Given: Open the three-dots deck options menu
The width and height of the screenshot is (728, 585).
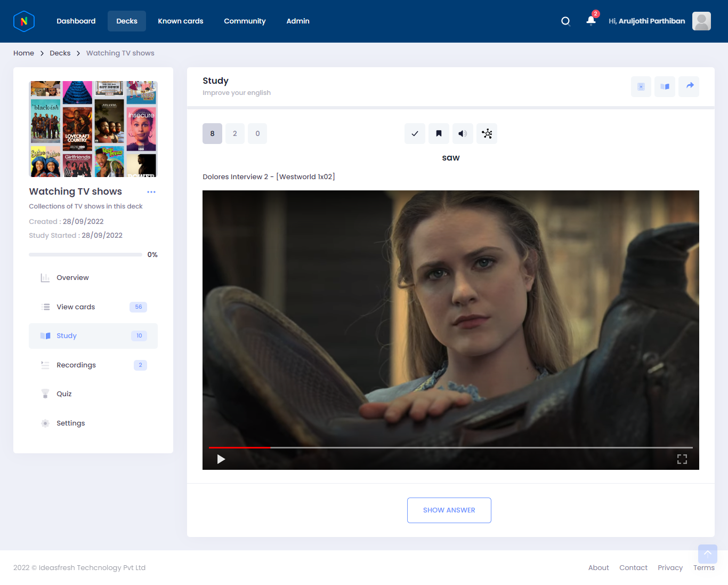Looking at the screenshot, I should click(x=151, y=192).
